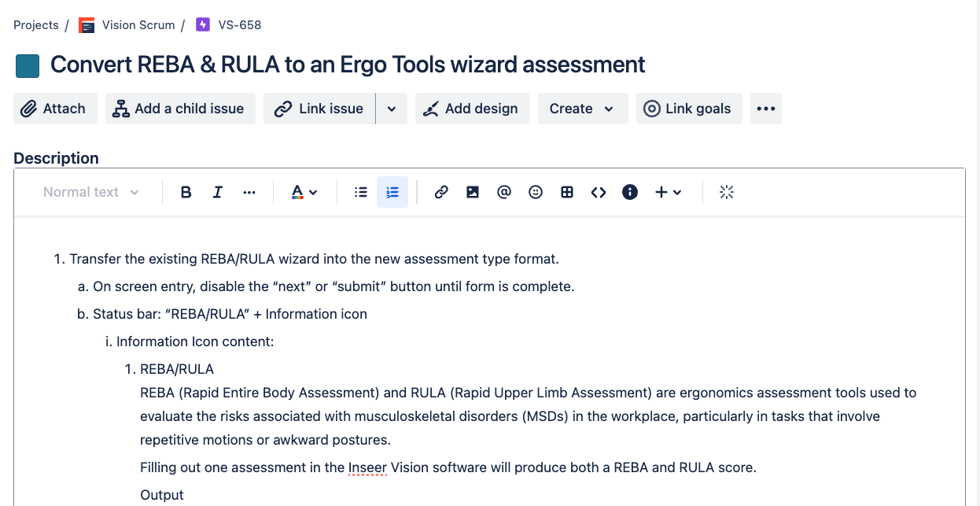Viewport: 980px width, 506px height.
Task: Click the 'Status bar: "REBA/RULA"' line
Action: click(x=230, y=314)
